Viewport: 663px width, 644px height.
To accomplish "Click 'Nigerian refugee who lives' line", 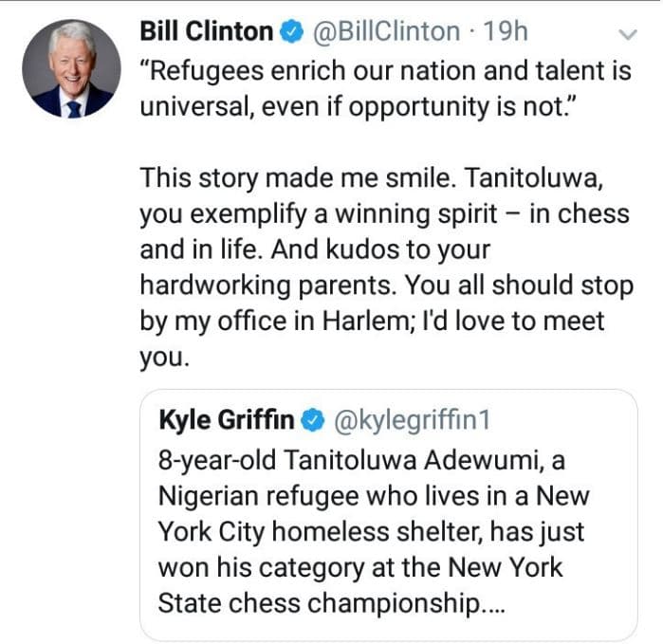I will click(x=374, y=496).
